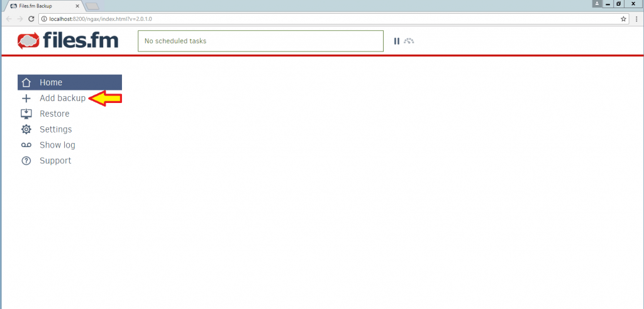Go back with browser back arrow
The image size is (644, 309).
pyautogui.click(x=9, y=19)
